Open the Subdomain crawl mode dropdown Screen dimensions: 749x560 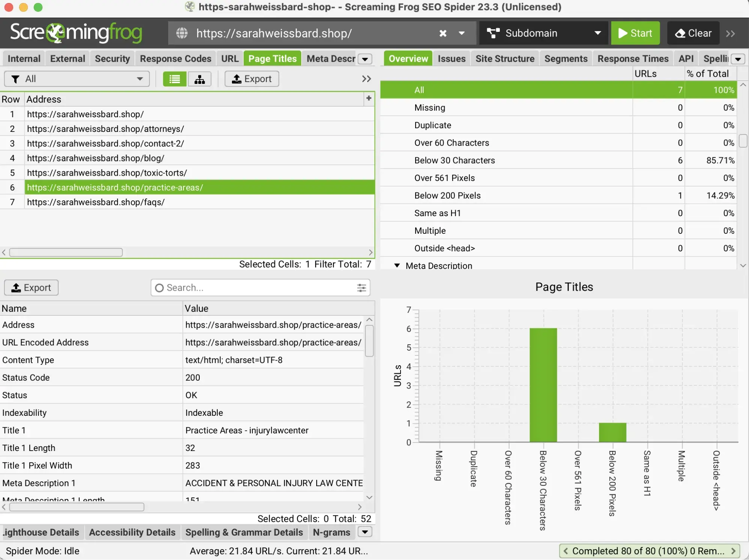pos(544,33)
